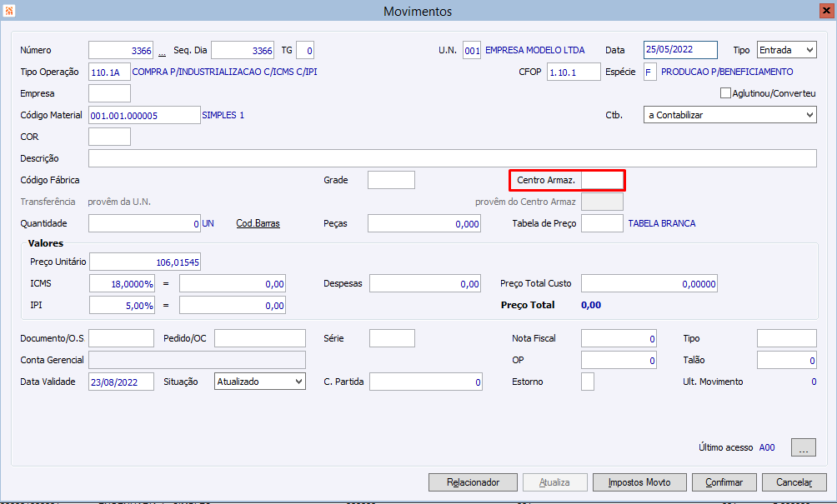The height and width of the screenshot is (504, 837).
Task: Toggle the Estorno checkbox
Action: pyautogui.click(x=588, y=382)
